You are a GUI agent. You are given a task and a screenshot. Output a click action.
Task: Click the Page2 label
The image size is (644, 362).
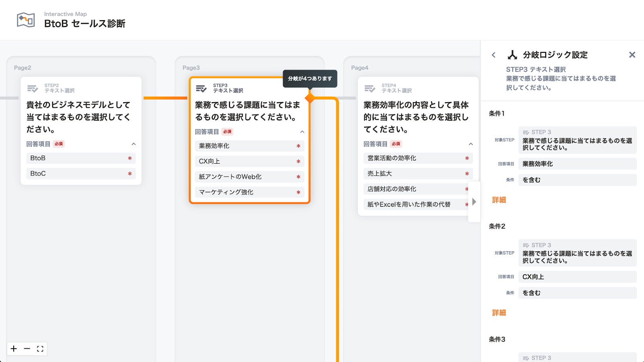[23, 68]
